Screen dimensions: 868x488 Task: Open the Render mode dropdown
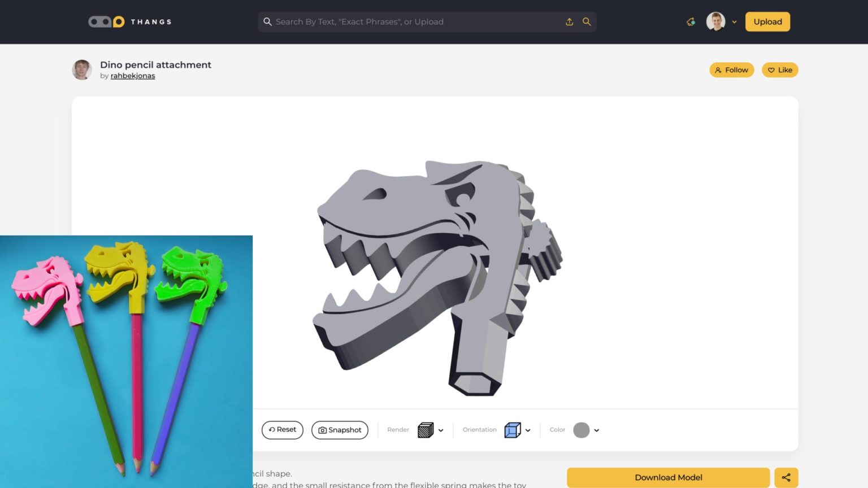[x=442, y=430]
